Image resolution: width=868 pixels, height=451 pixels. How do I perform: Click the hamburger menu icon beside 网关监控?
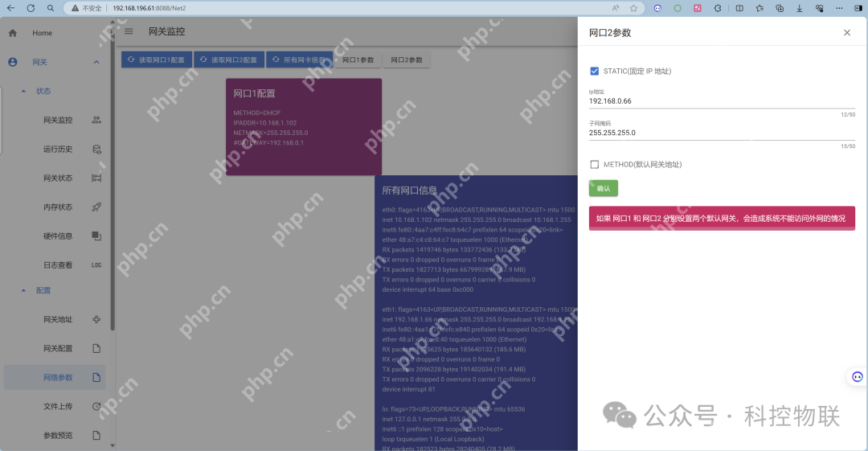(x=129, y=32)
